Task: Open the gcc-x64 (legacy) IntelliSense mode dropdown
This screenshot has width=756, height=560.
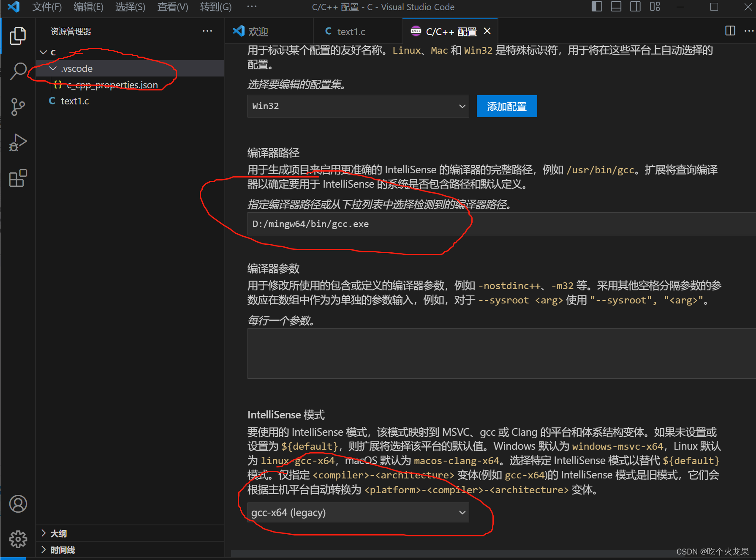Action: [x=358, y=512]
